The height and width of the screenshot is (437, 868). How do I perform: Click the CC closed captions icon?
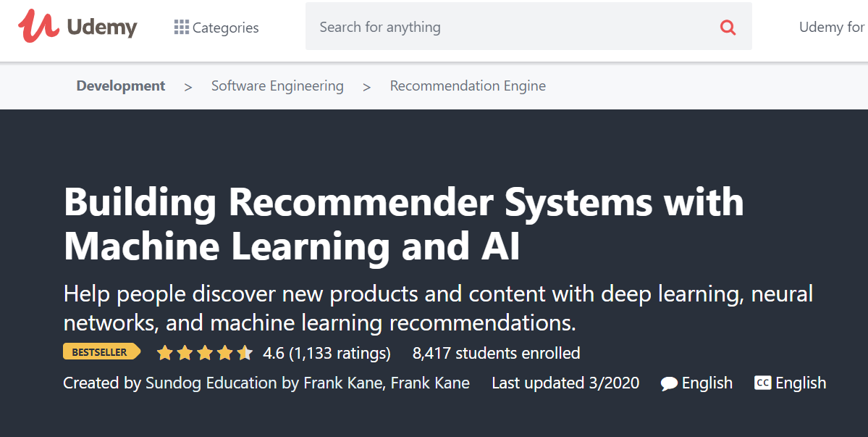(763, 383)
